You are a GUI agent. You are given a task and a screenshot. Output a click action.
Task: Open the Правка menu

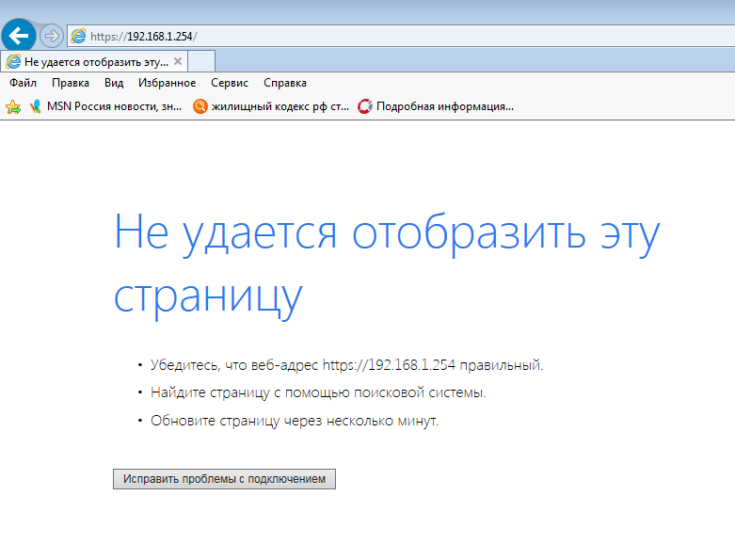point(71,83)
